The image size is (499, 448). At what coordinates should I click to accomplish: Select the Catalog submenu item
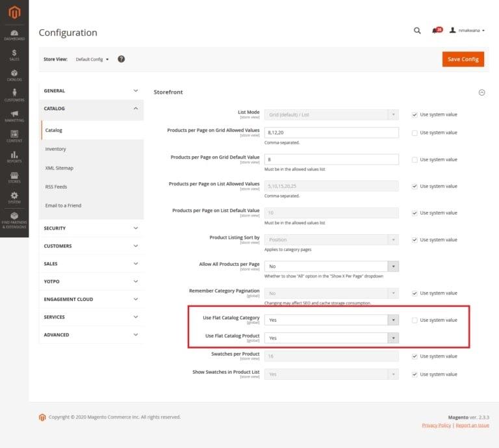(x=92, y=130)
